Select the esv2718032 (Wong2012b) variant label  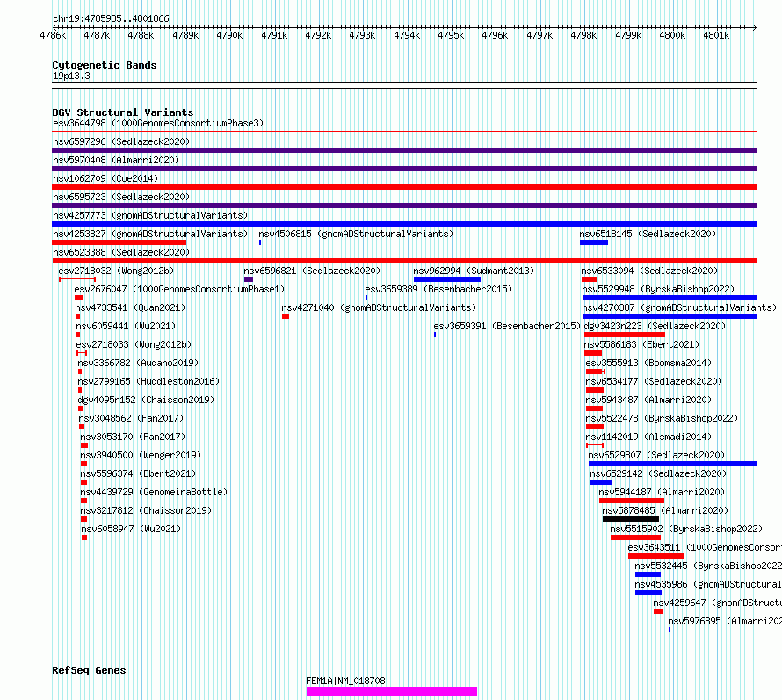[x=116, y=271]
